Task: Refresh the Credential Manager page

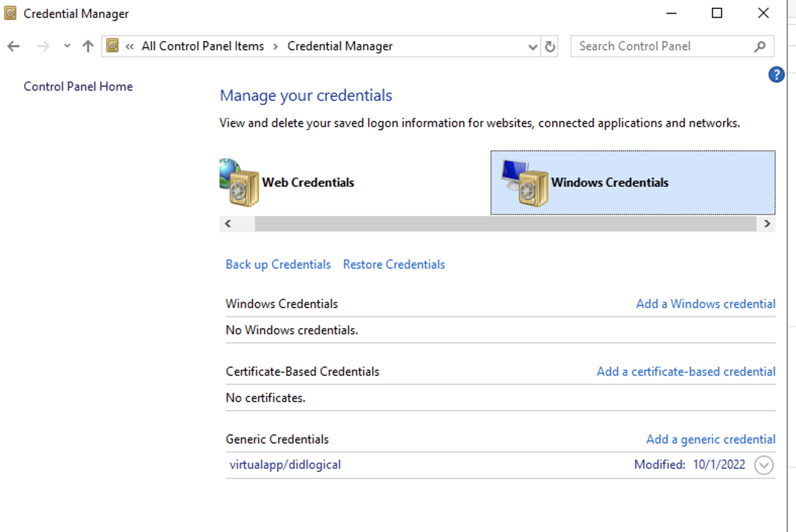Action: coord(550,47)
